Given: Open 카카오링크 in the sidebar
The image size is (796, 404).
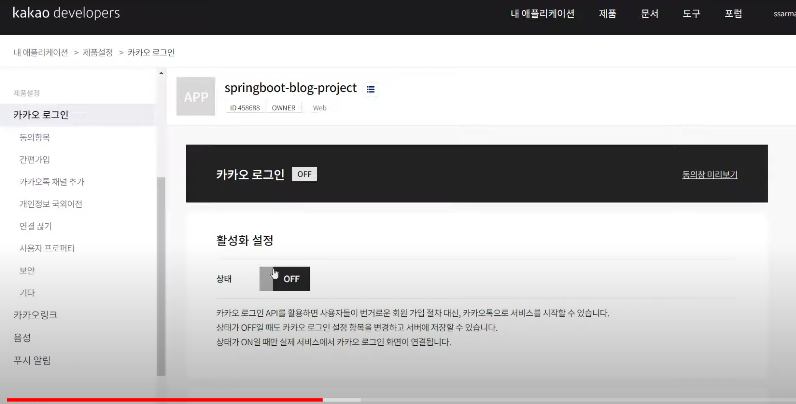Looking at the screenshot, I should (x=35, y=315).
